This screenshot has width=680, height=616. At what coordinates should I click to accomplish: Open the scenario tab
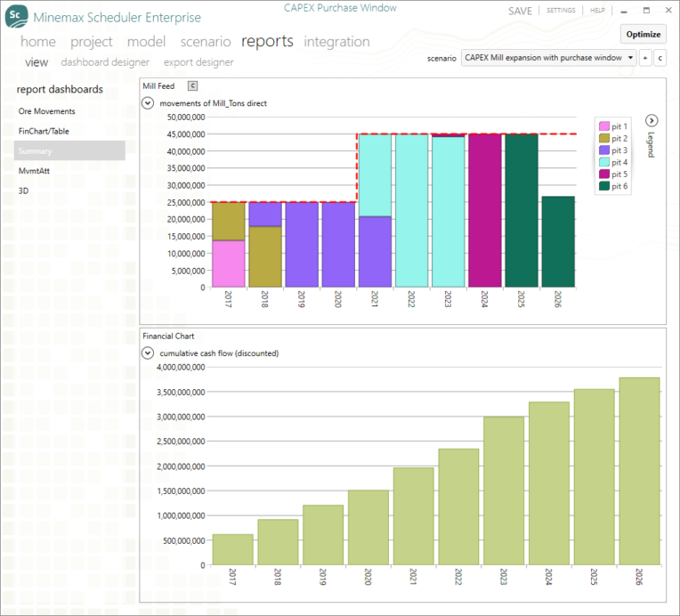point(206,42)
